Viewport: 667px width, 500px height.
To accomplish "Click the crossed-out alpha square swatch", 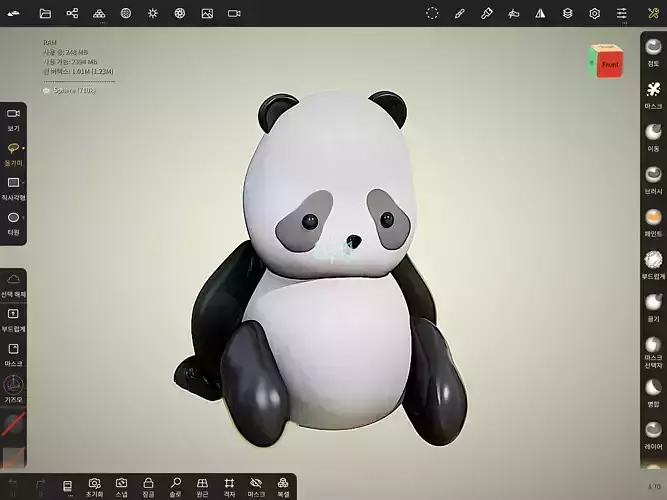I will click(x=13, y=457).
